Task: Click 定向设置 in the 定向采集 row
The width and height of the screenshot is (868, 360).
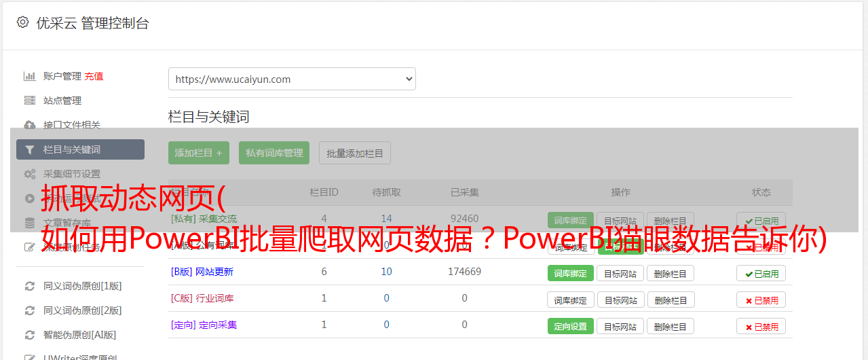Action: click(x=571, y=326)
